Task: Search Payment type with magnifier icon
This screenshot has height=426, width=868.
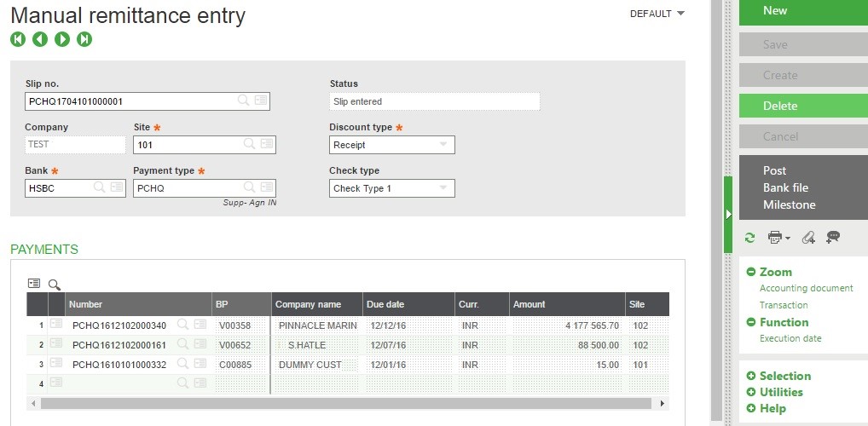Action: pos(250,187)
